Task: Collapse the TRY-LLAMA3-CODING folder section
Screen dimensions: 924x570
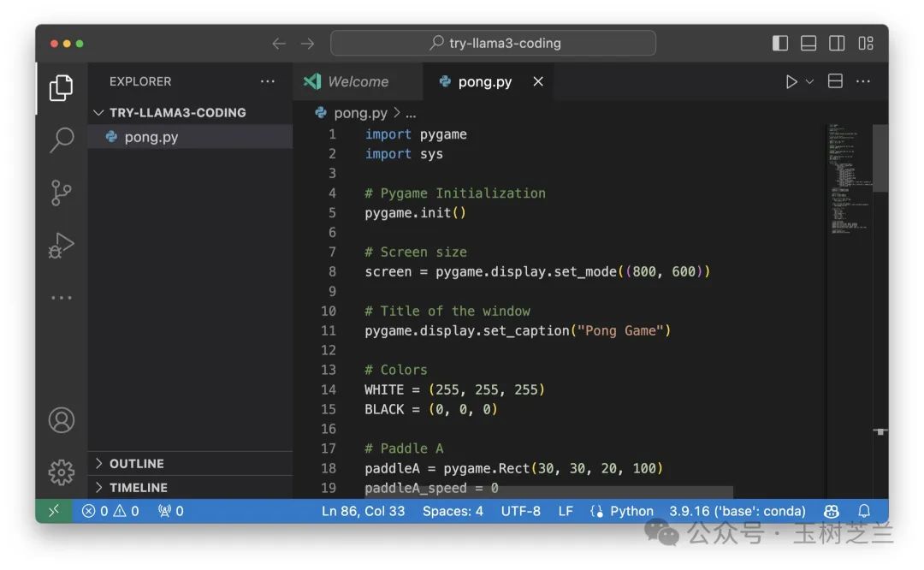Action: 190,113
